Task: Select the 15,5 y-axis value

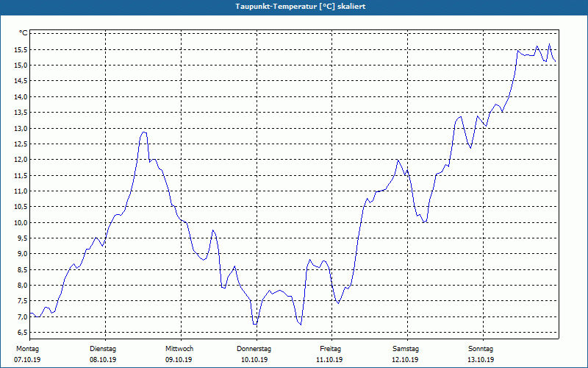Action: click(21, 49)
